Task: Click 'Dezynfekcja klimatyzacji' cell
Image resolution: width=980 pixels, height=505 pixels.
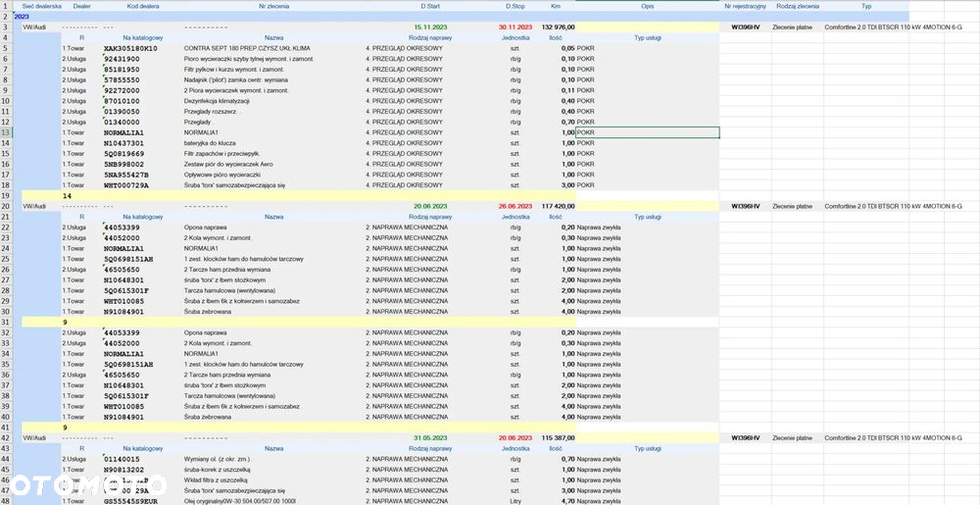Action: 217,101
